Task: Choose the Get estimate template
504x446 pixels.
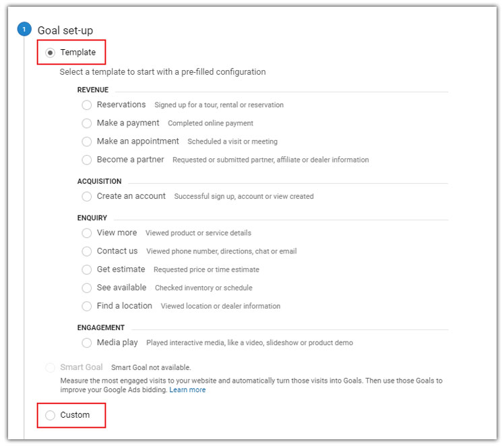Action: pyautogui.click(x=86, y=269)
